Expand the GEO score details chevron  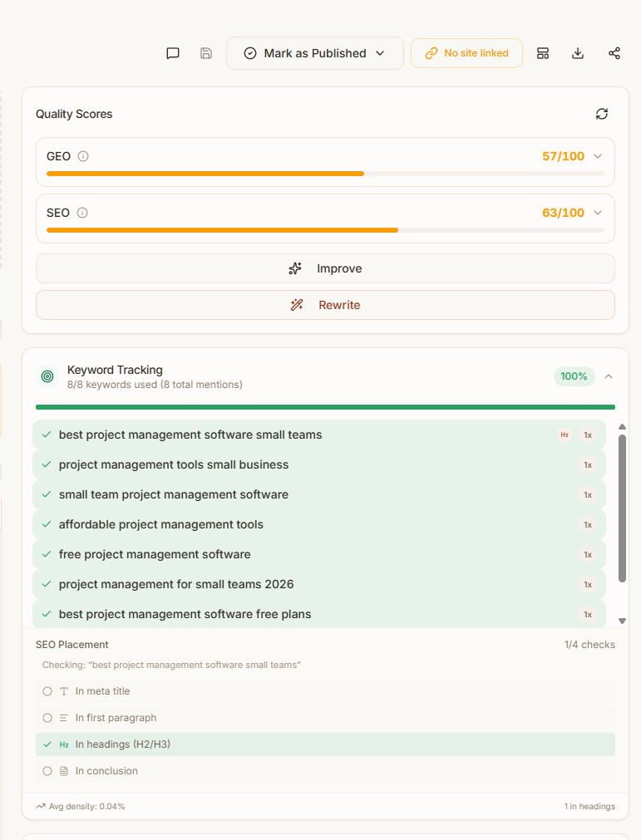(x=597, y=155)
